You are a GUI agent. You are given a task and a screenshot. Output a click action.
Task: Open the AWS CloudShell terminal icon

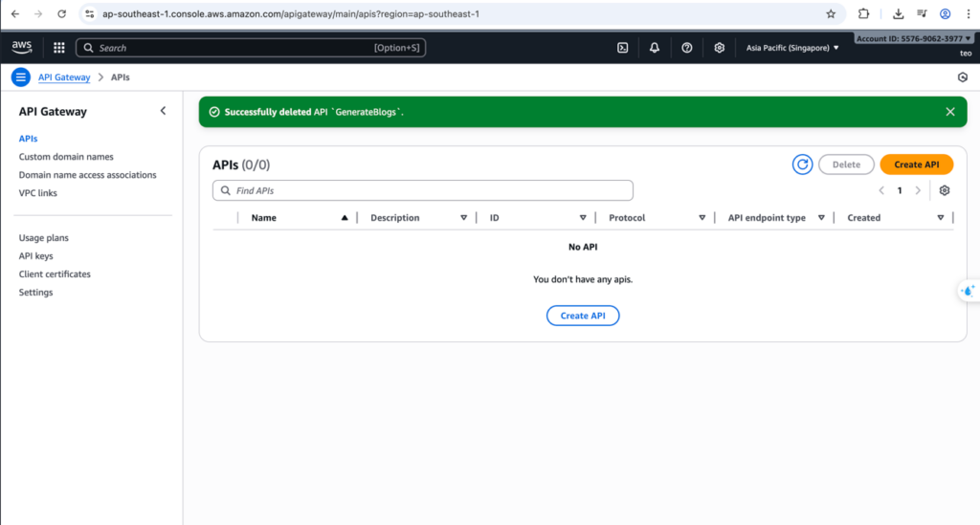[x=622, y=48]
